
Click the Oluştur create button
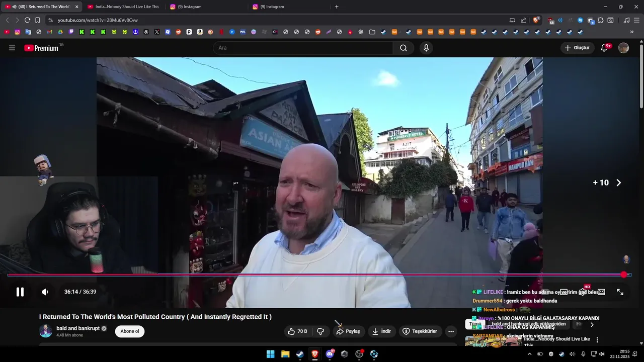click(577, 48)
